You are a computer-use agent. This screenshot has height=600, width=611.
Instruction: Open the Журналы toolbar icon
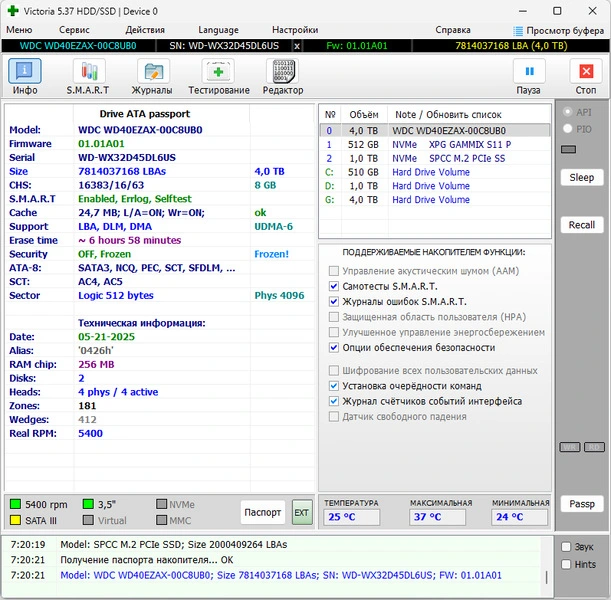click(x=152, y=71)
